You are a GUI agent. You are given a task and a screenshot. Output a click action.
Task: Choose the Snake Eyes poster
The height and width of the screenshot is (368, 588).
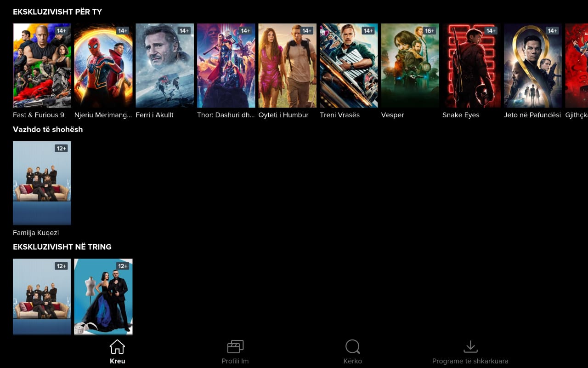[471, 66]
